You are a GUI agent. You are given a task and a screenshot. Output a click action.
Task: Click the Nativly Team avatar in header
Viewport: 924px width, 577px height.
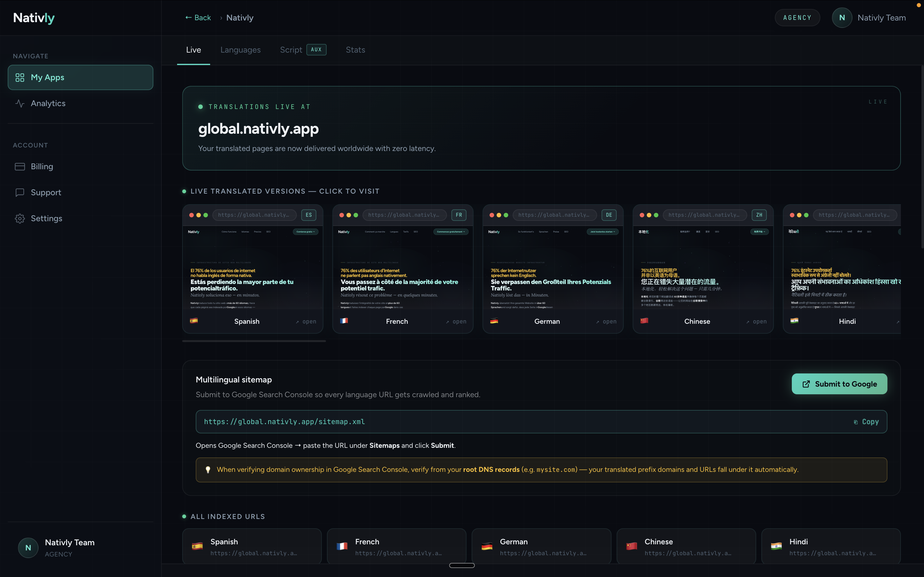tap(842, 18)
